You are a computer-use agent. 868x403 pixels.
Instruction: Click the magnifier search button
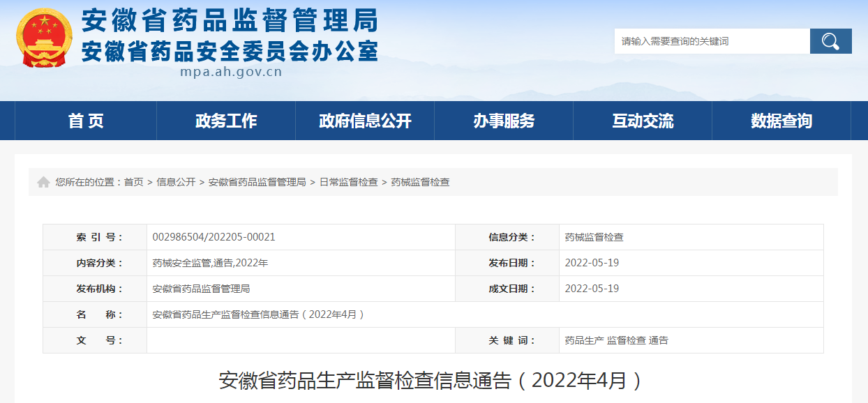tap(830, 41)
